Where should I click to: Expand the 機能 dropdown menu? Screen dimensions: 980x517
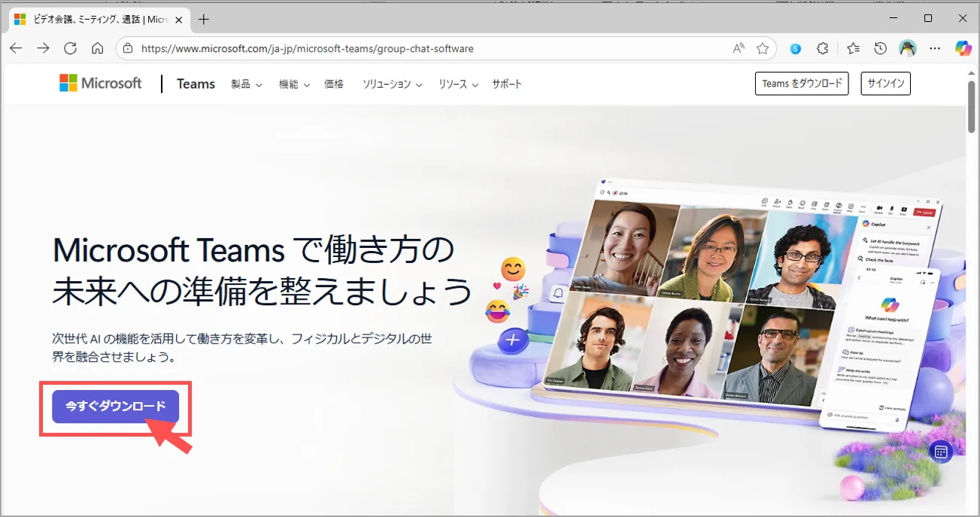(x=294, y=84)
